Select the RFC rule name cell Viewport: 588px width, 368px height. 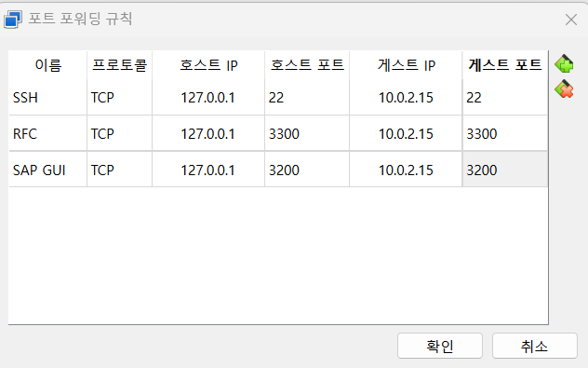47,133
